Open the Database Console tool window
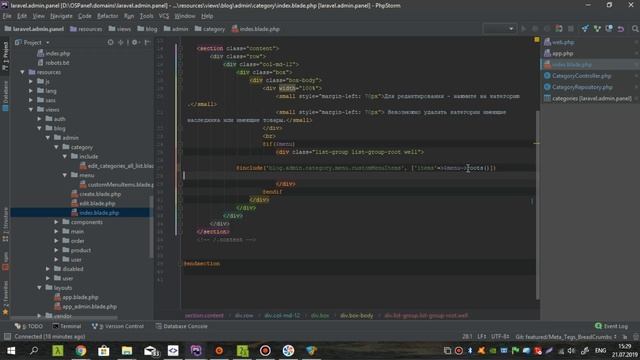 pos(182,327)
